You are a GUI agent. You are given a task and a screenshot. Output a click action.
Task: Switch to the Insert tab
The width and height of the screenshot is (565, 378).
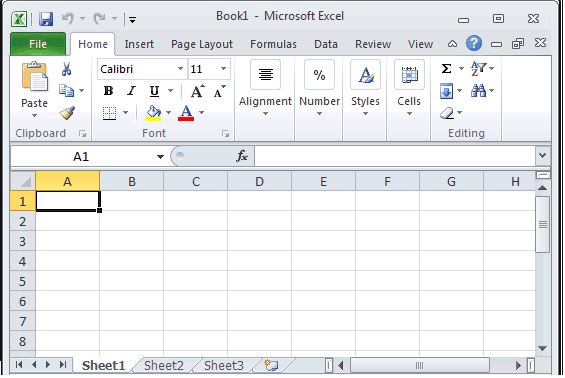point(139,44)
